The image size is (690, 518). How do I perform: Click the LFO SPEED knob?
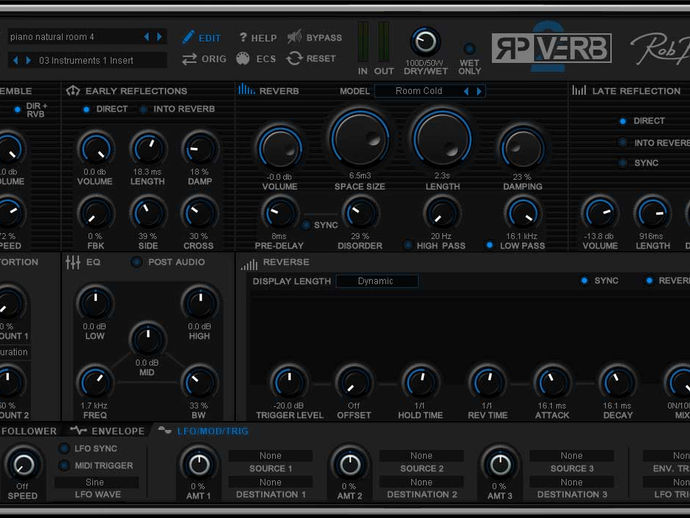[23, 464]
